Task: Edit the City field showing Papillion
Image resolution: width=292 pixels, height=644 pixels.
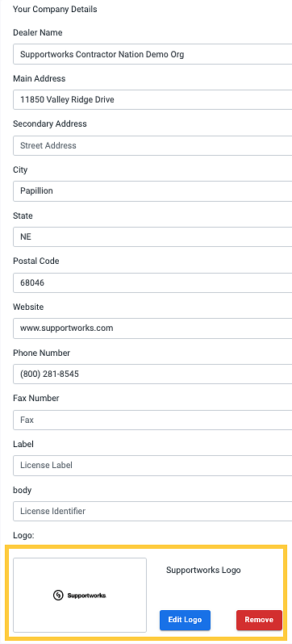Action: pos(152,191)
